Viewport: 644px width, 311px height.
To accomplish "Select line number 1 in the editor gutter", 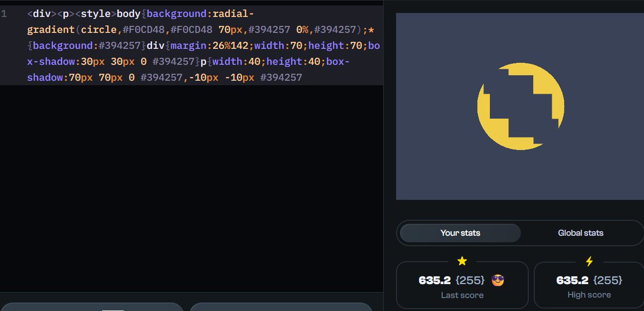I will 4,14.
